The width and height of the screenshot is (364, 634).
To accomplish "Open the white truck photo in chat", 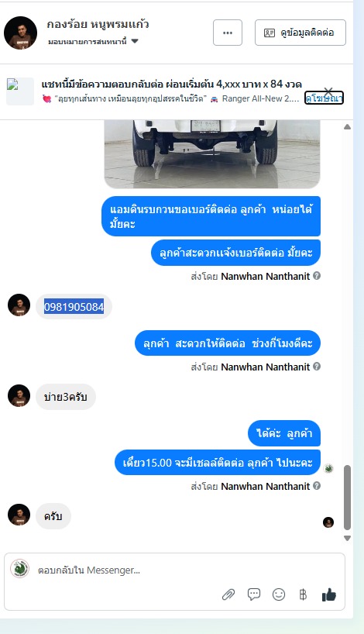I will point(212,154).
